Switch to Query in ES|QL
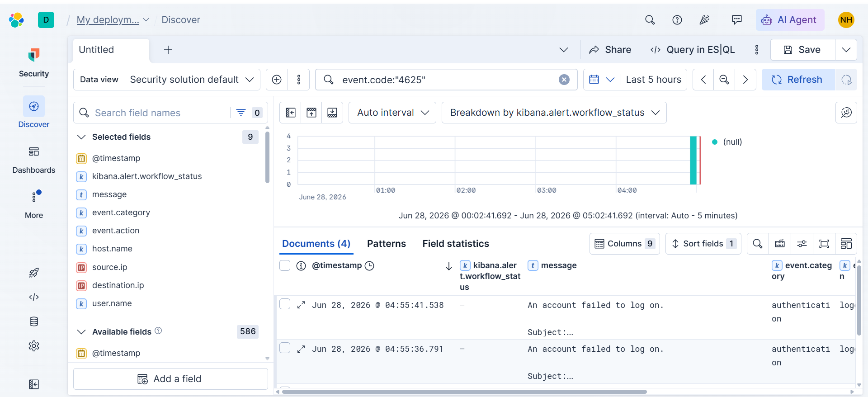The width and height of the screenshot is (868, 397). click(x=693, y=50)
